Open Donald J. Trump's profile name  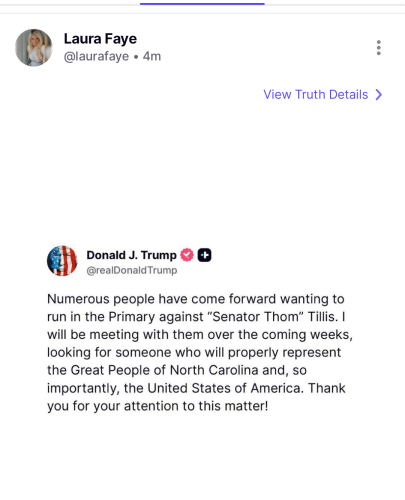tap(131, 255)
